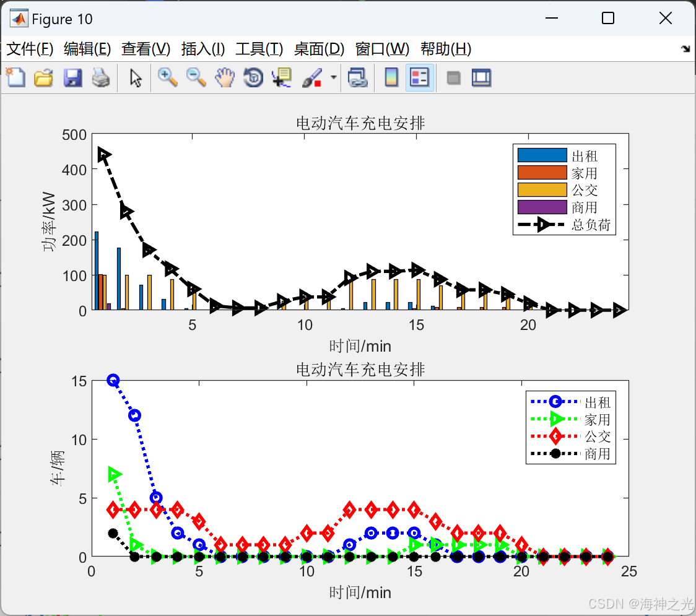Click the black commercial marker at 2 vehicles
The width and height of the screenshot is (696, 616).
pyautogui.click(x=113, y=533)
